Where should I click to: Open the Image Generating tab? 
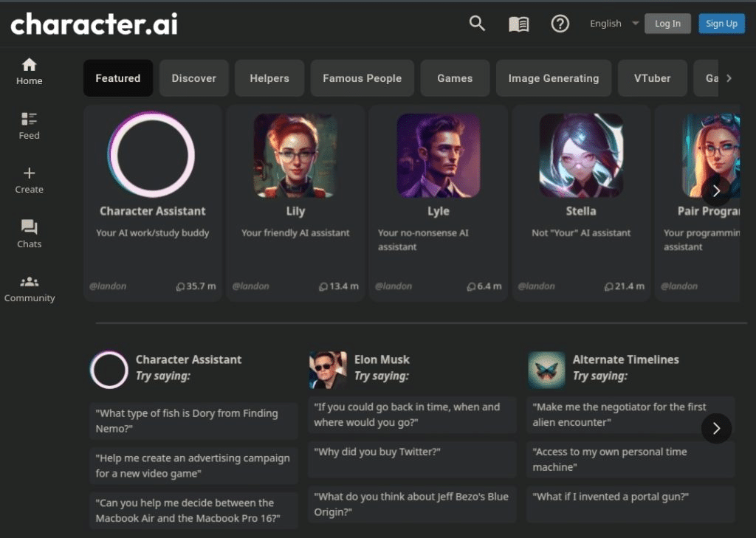[x=553, y=78]
